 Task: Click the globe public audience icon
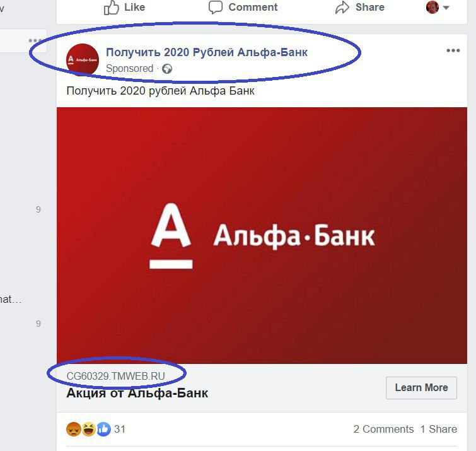point(167,69)
